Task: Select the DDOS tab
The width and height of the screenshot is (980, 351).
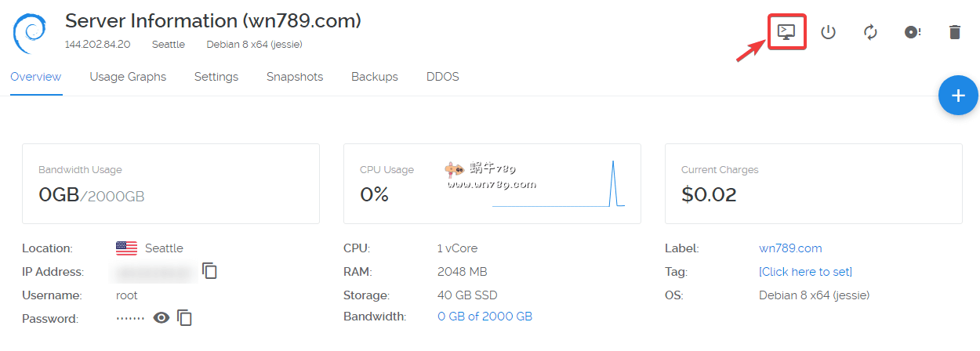Action: 443,77
